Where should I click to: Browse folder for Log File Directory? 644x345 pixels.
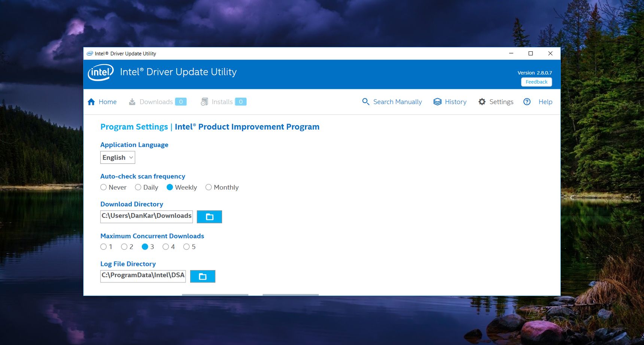(203, 276)
